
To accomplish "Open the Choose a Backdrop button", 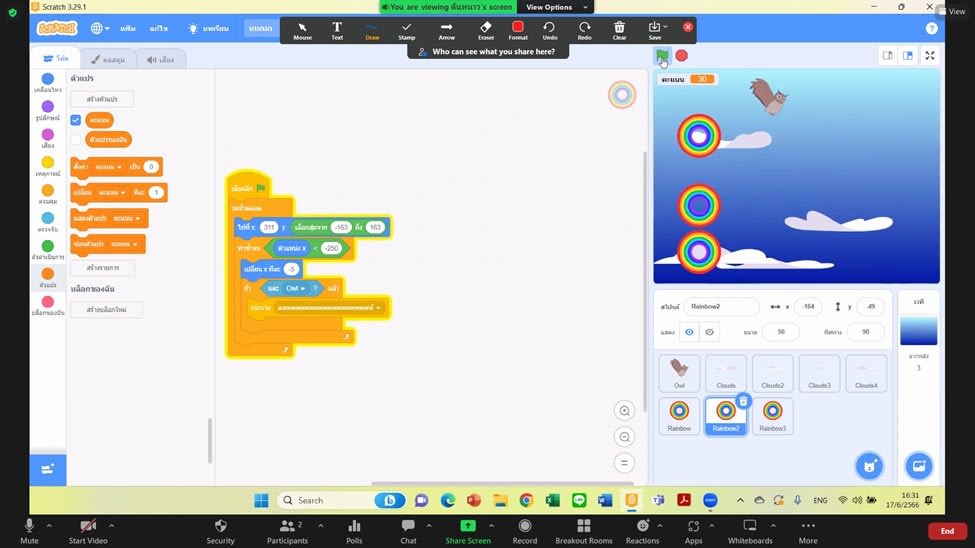I will [x=918, y=466].
